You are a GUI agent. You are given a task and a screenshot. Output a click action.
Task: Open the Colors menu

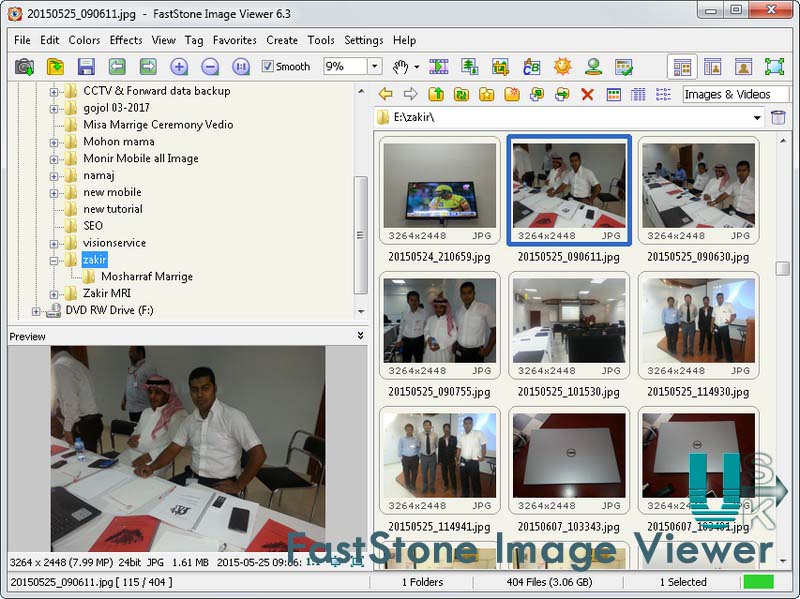(84, 40)
